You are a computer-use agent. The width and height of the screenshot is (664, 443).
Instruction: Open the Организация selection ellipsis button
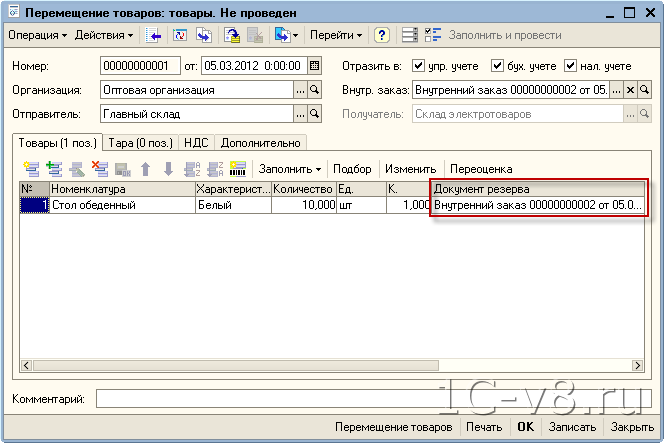[x=300, y=90]
